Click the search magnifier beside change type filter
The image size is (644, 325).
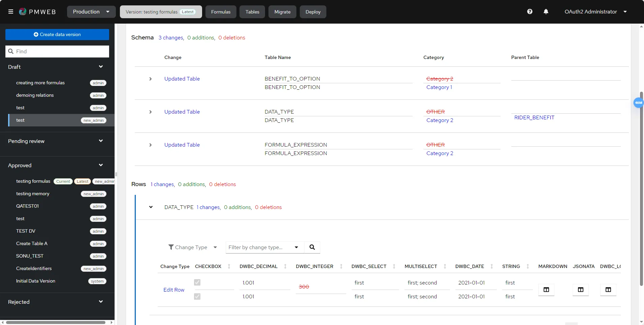tap(312, 247)
